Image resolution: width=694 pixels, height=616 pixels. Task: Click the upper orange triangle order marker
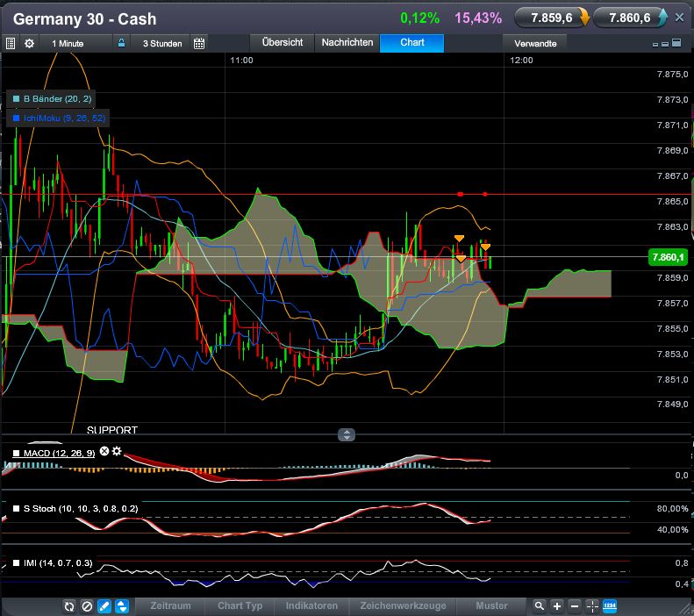tap(459, 239)
